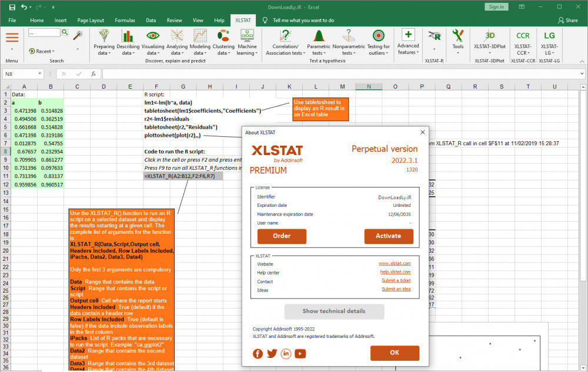Click Show technical details button

(x=334, y=311)
